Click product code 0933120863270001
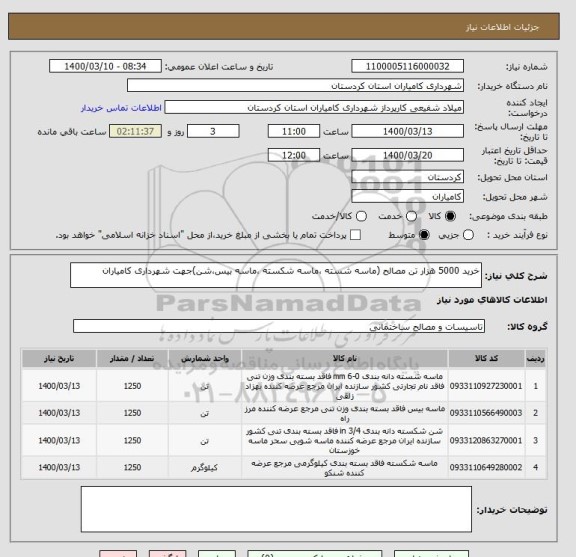This screenshot has height=557, width=576. (486, 440)
